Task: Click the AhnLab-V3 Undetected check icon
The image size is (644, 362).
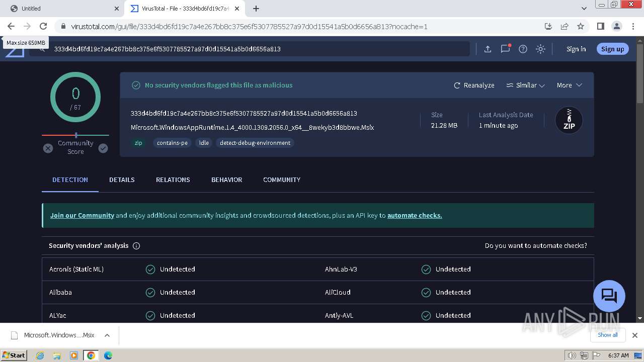Action: [x=426, y=269]
